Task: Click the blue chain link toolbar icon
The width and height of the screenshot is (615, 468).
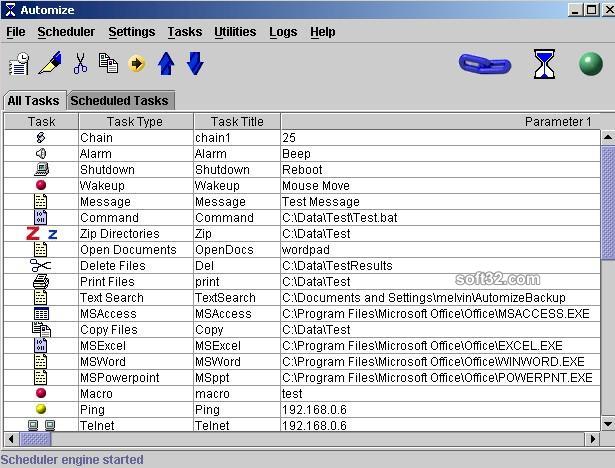Action: point(485,64)
